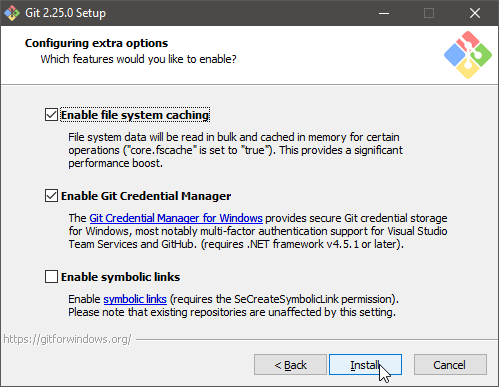Click the Git logo in the header

pyautogui.click(x=468, y=55)
